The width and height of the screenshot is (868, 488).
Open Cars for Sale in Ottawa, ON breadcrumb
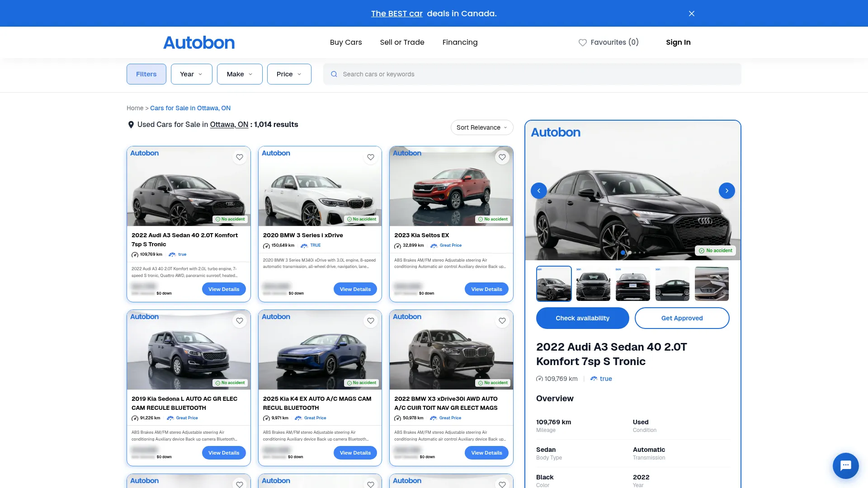[190, 108]
